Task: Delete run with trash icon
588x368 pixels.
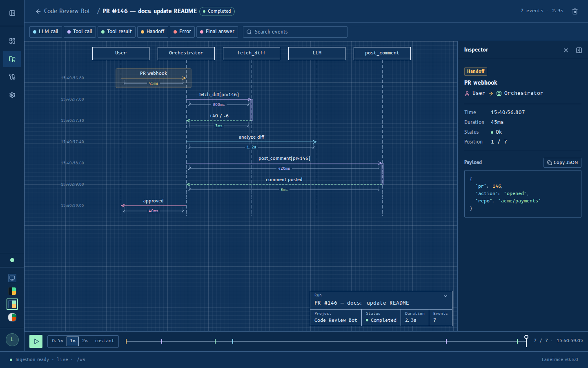Action: point(575,11)
